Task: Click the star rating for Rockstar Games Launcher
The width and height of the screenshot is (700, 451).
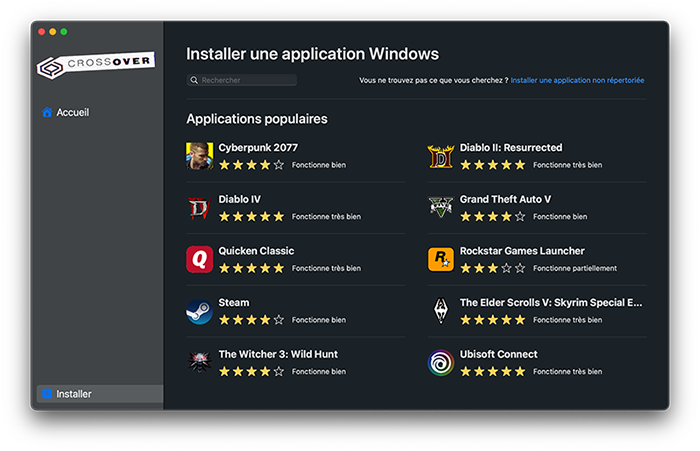Action: [x=493, y=268]
